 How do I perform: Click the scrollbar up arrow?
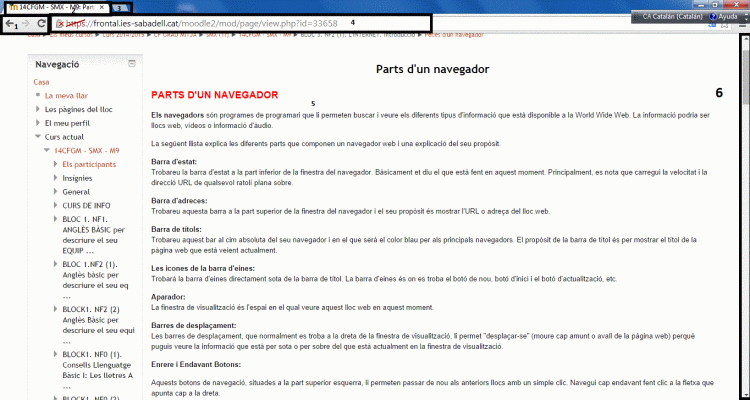tap(746, 40)
